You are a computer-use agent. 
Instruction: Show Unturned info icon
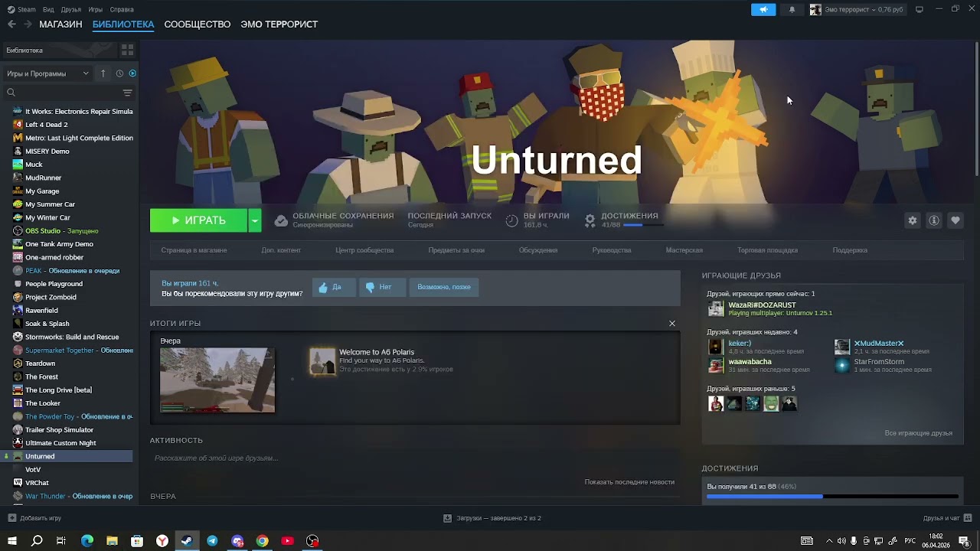(933, 220)
